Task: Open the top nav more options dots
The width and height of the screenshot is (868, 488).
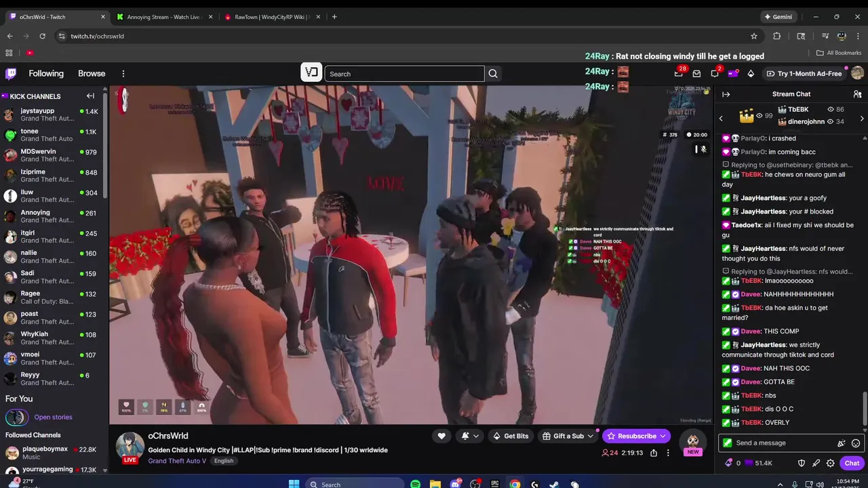Action: 123,73
